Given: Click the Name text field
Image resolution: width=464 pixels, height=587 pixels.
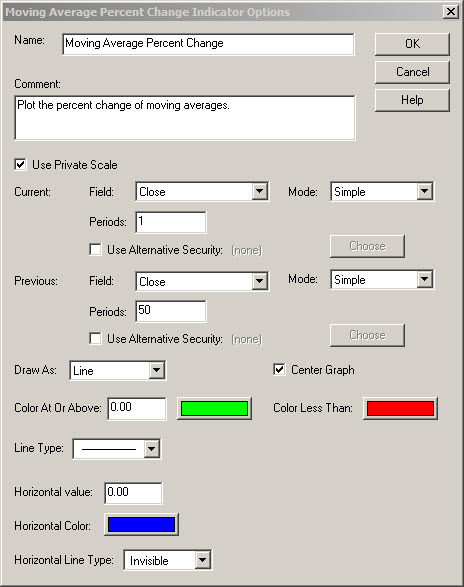Looking at the screenshot, I should tap(208, 44).
